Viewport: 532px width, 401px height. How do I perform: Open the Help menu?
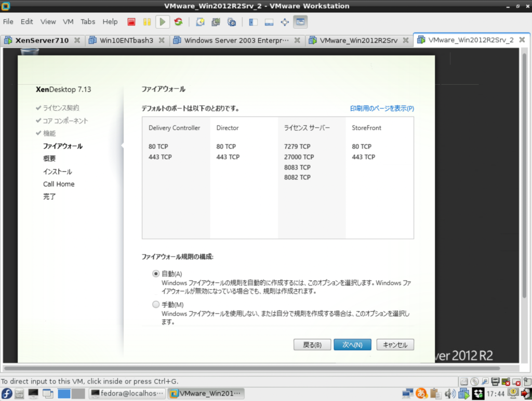pos(110,22)
